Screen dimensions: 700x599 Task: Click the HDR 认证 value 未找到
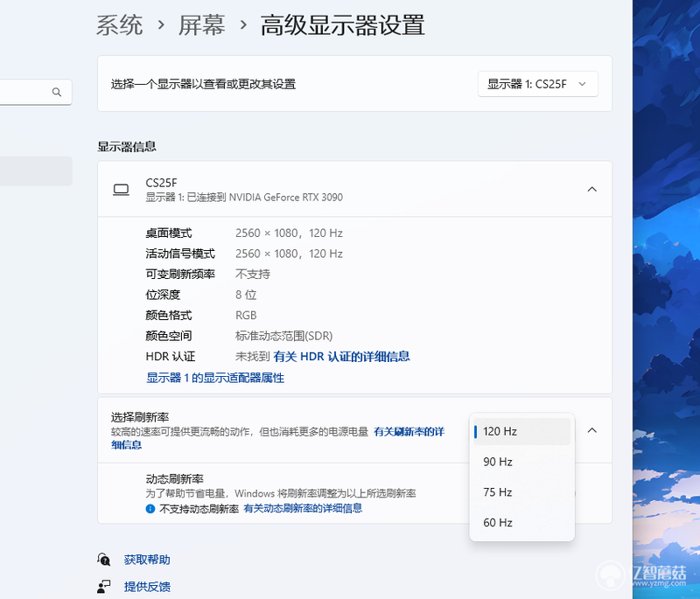point(253,357)
